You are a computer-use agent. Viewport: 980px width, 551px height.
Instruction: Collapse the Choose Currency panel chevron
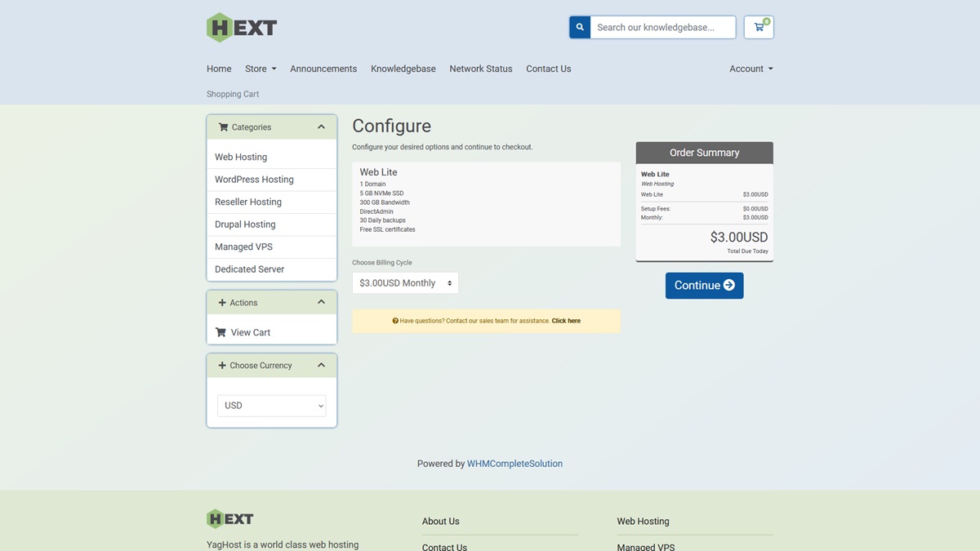coord(321,365)
